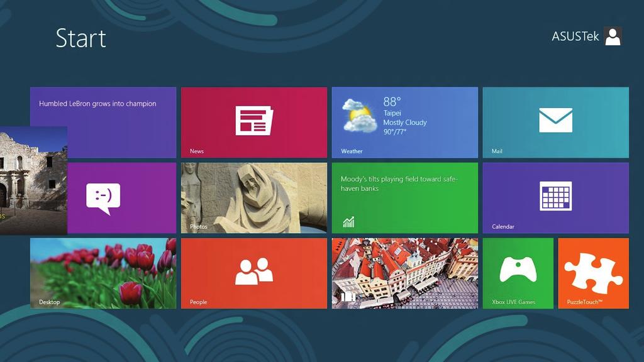Open Mail via the envelope icon
The image size is (644, 362).
[x=555, y=120]
